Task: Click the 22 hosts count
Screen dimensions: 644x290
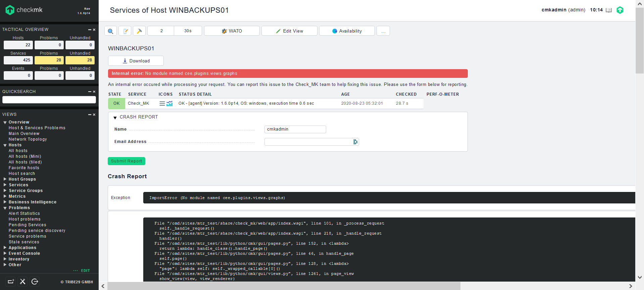Action: [18, 45]
